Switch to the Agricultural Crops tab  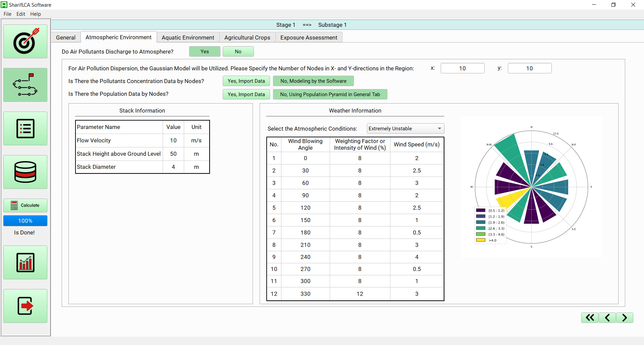coord(247,38)
